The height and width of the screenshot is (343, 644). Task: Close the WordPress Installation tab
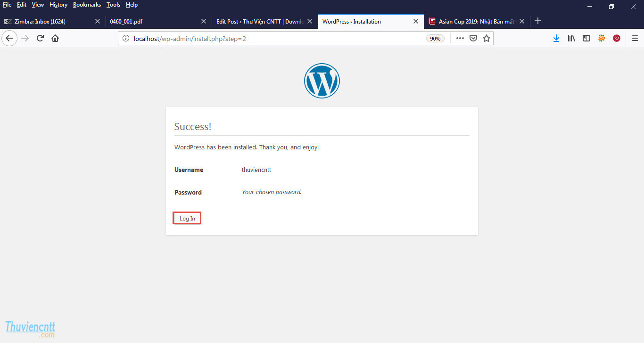(416, 21)
